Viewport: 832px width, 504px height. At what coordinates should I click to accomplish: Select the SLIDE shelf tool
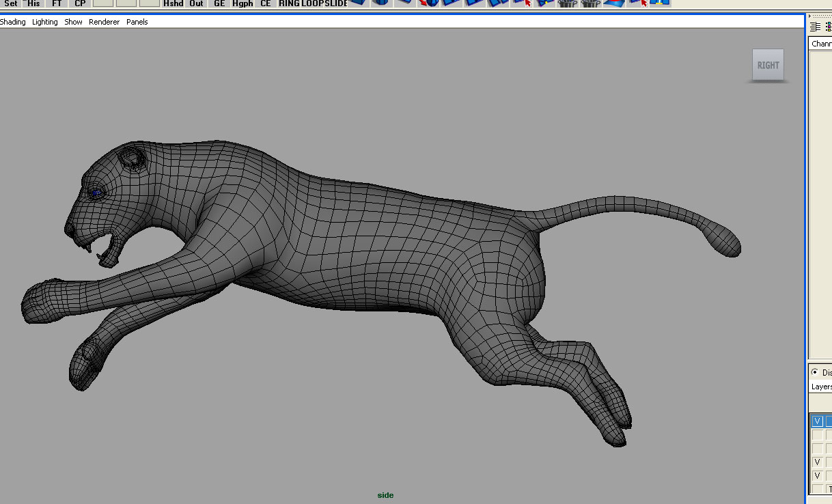coord(336,3)
